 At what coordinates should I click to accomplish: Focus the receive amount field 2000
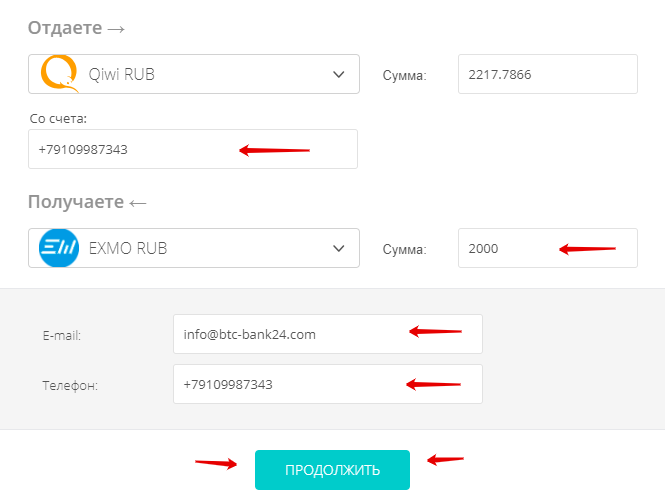[x=548, y=248]
